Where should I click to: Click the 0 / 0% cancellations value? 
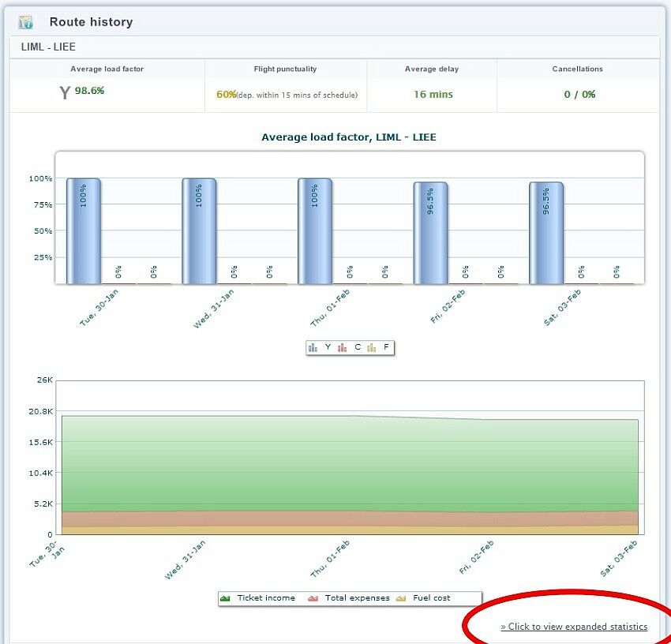(579, 95)
